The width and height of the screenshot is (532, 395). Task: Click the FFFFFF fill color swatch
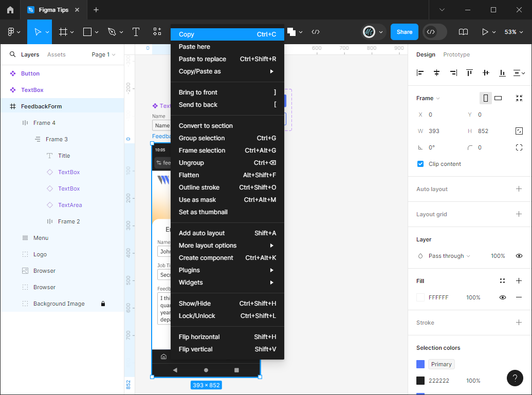tap(420, 297)
